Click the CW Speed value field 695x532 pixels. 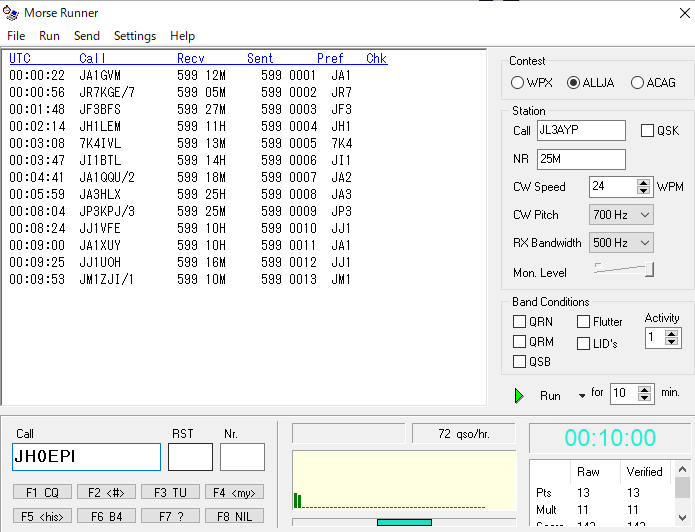tap(613, 187)
